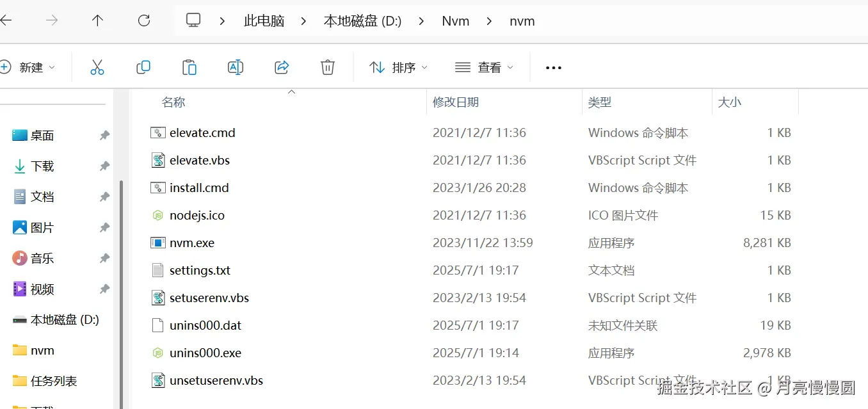This screenshot has height=409, width=868.
Task: Open the 排序 sorting dropdown
Action: tap(398, 67)
